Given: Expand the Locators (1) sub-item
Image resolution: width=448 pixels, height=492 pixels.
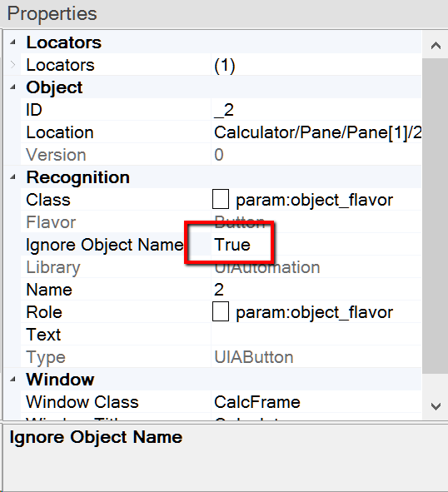Looking at the screenshot, I should coord(12,65).
